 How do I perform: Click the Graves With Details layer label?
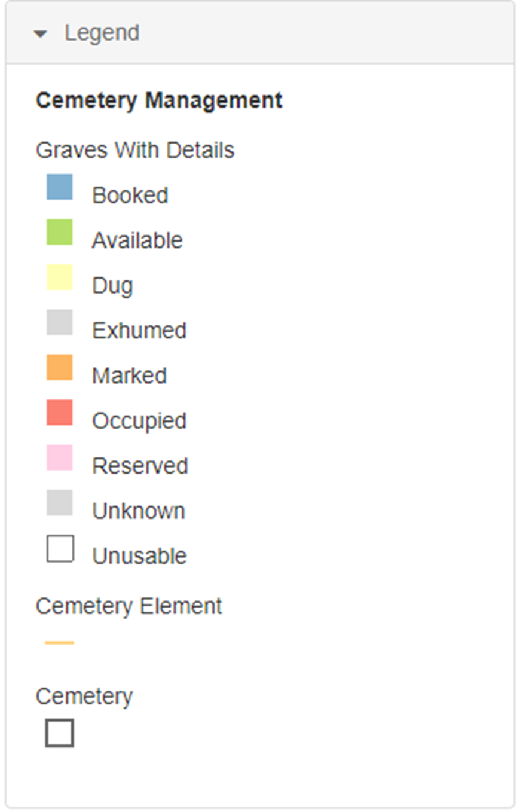[135, 150]
